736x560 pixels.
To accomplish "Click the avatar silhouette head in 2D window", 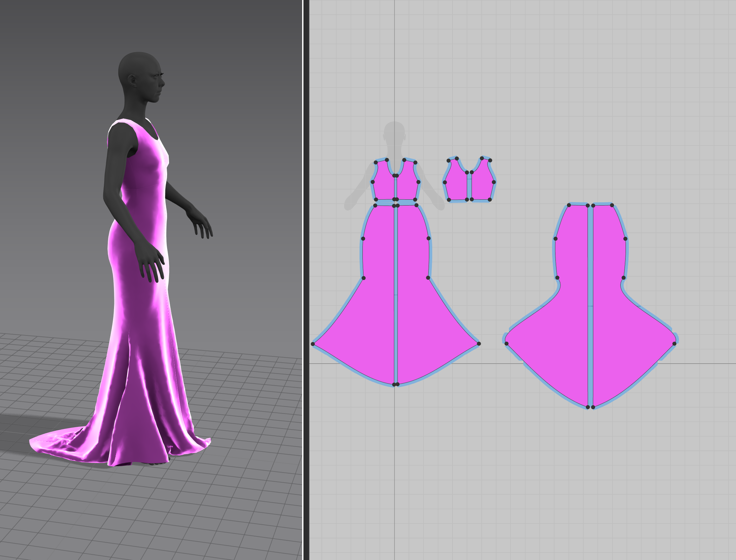I will [395, 132].
